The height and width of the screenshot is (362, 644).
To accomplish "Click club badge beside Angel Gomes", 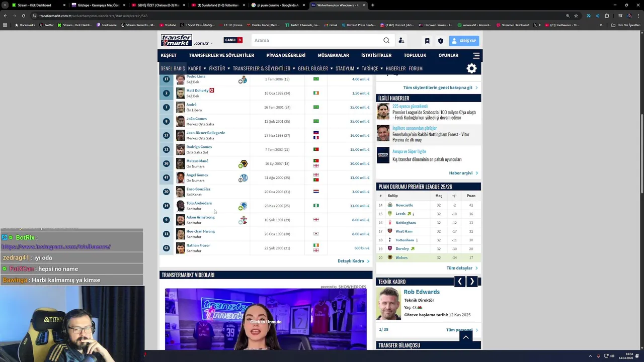I will [243, 178].
